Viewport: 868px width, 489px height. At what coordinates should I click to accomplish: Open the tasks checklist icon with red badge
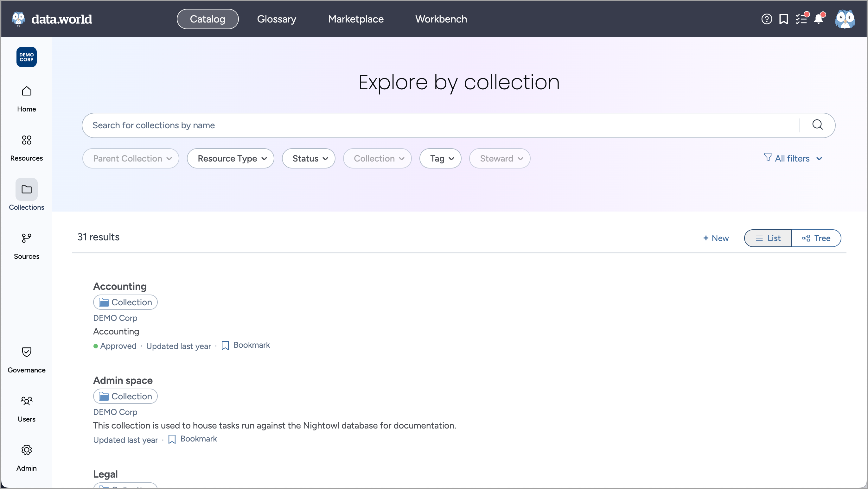pos(801,19)
